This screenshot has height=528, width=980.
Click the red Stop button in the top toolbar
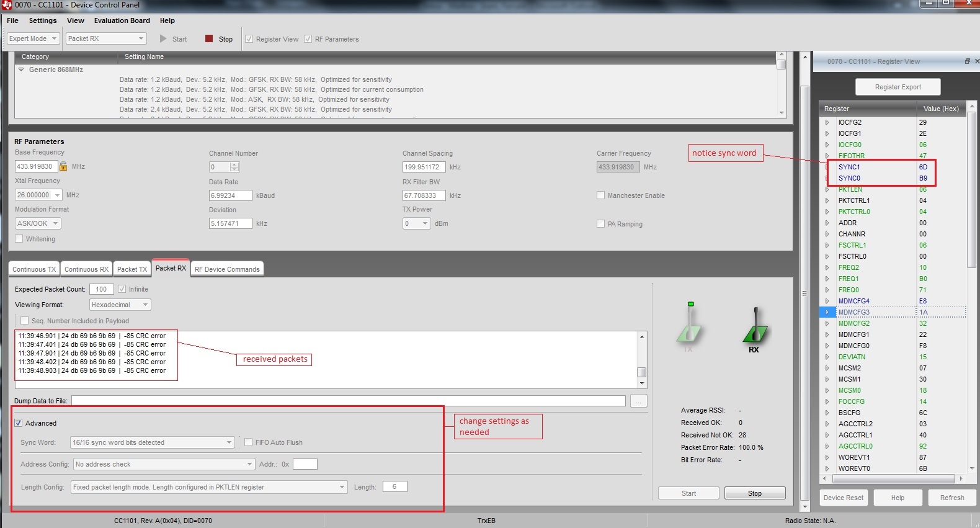[x=219, y=39]
